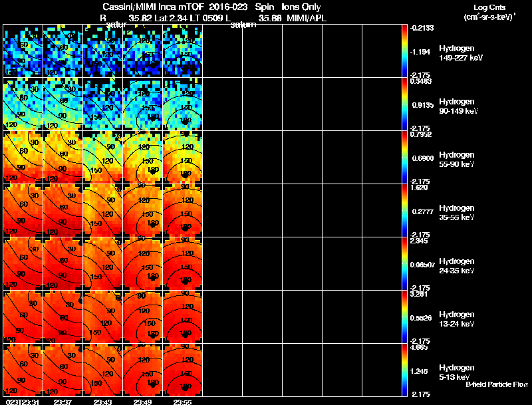Image resolution: width=532 pixels, height=405 pixels.
Task: Select the '4.665' color scale maximum
Action: pyautogui.click(x=419, y=347)
